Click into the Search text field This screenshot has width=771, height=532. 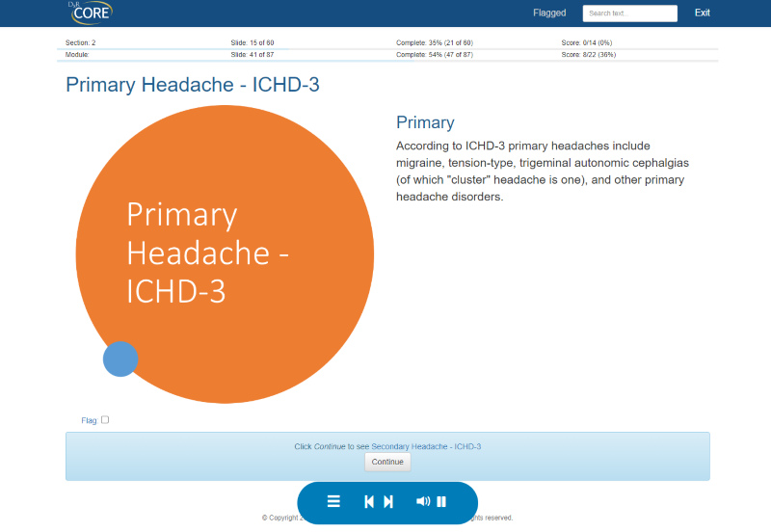629,13
